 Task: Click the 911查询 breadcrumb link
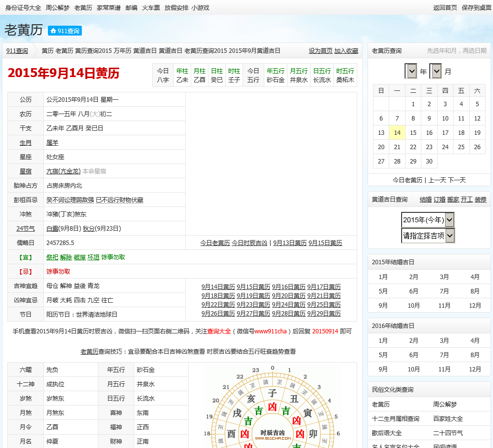pos(17,51)
